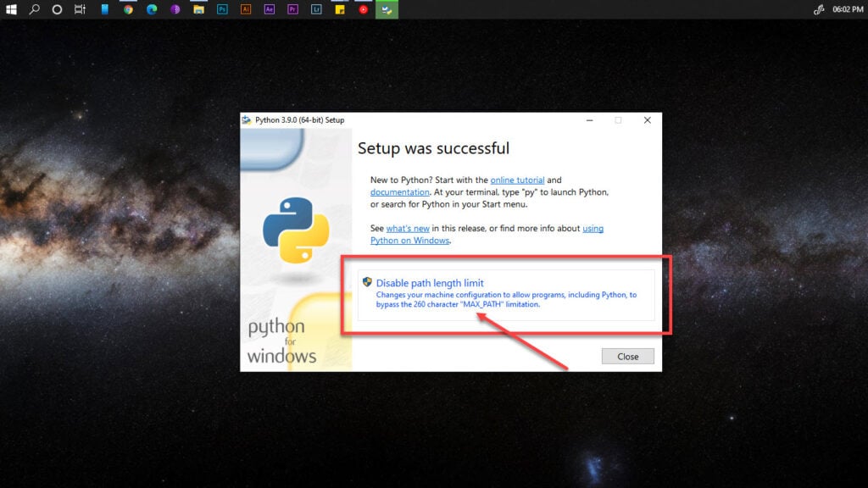This screenshot has width=868, height=488.
Task: Open the Windows Start menu
Action: (11, 9)
